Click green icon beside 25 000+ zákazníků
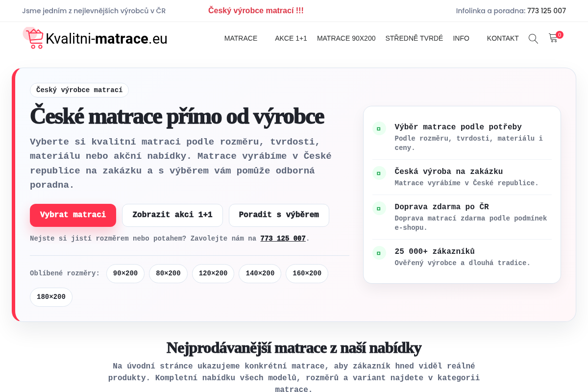Viewport: 588px width, 392px height. click(x=379, y=253)
